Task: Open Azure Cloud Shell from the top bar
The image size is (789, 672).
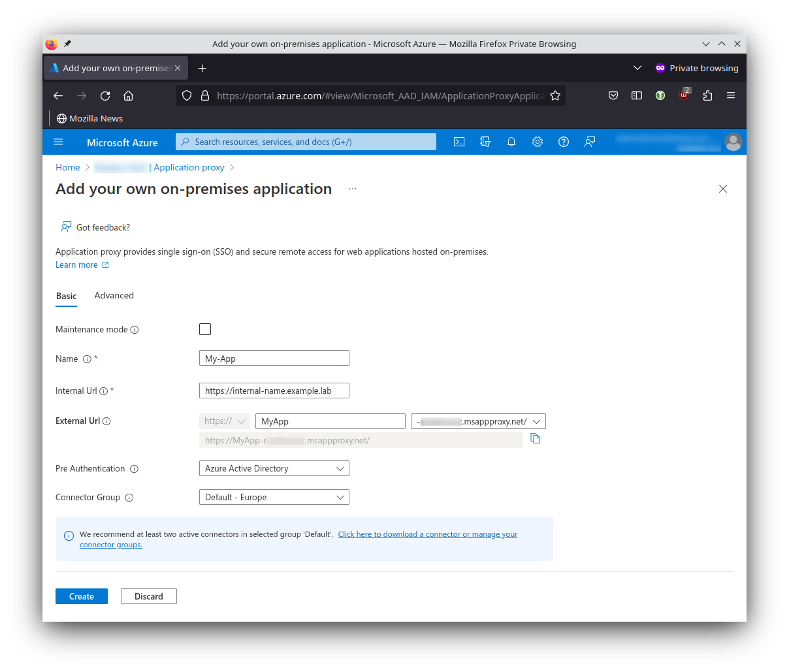Action: [x=459, y=142]
